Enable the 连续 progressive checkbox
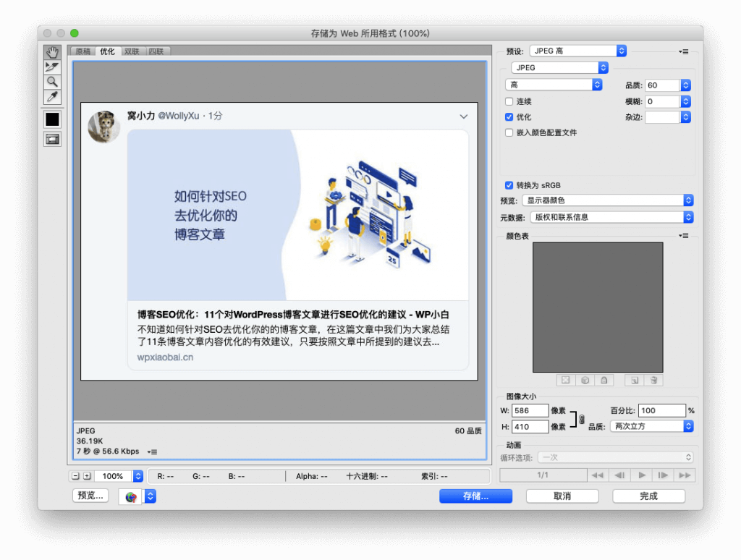This screenshot has width=741, height=560. point(509,101)
